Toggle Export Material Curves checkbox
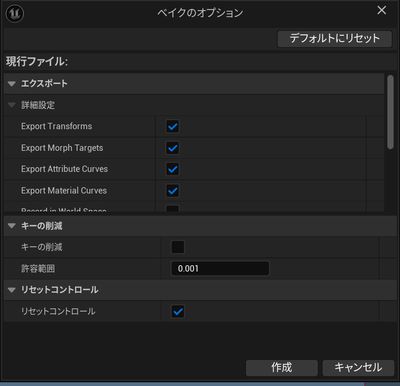The height and width of the screenshot is (386, 400). (173, 191)
